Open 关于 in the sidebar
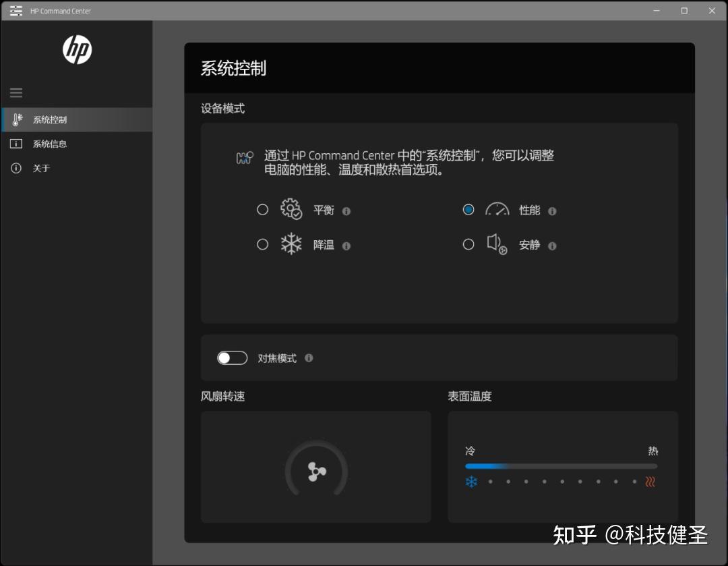Image resolution: width=728 pixels, height=566 pixels. 42,168
